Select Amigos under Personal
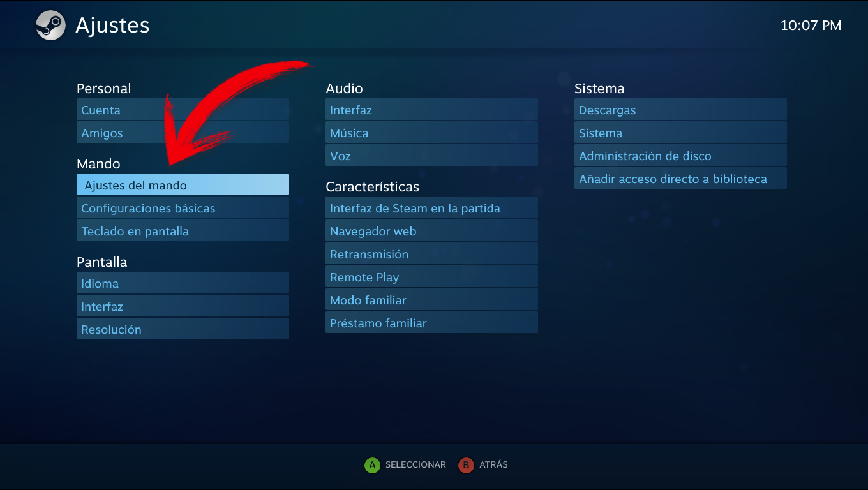 (x=183, y=132)
